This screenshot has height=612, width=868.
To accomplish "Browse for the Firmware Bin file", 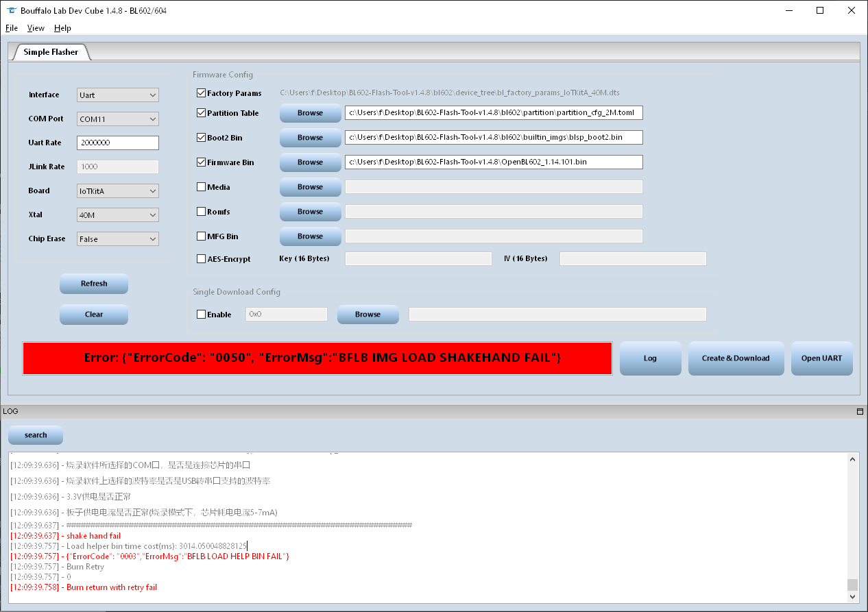I will click(310, 162).
